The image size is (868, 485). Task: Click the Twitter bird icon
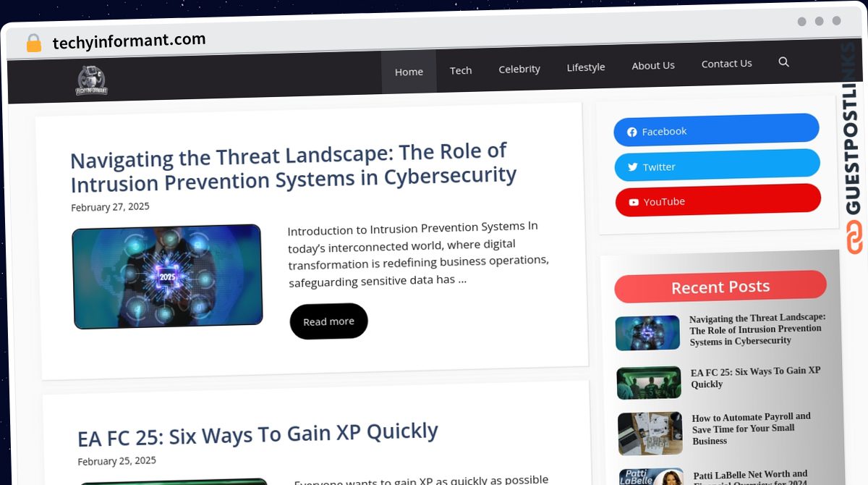(x=633, y=167)
